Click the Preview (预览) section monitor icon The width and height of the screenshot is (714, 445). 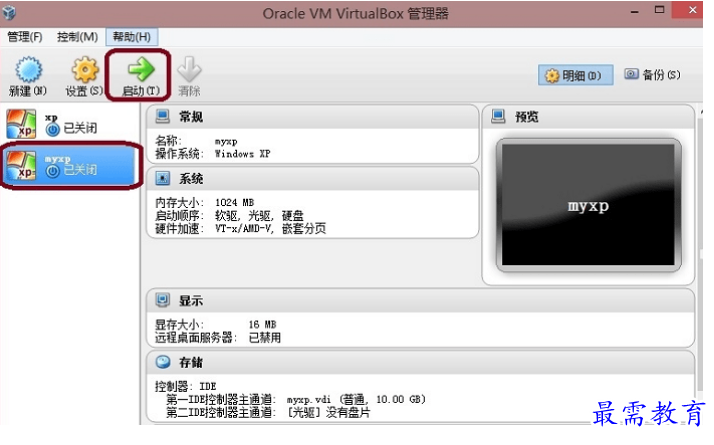coord(498,117)
